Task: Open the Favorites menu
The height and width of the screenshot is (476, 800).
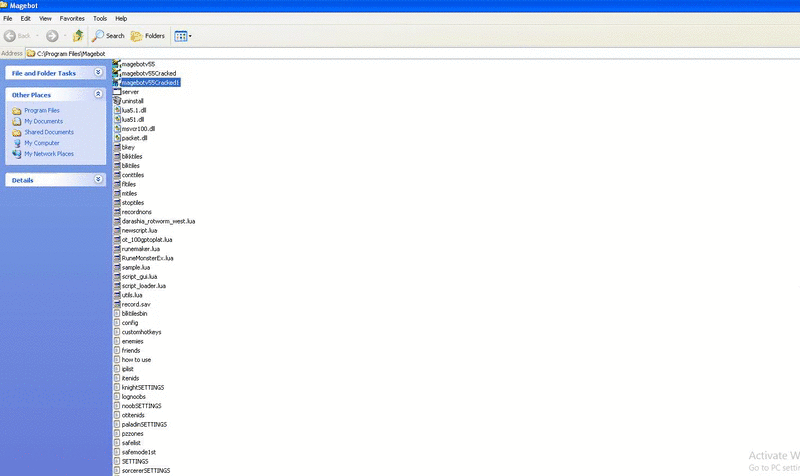Action: pyautogui.click(x=72, y=18)
